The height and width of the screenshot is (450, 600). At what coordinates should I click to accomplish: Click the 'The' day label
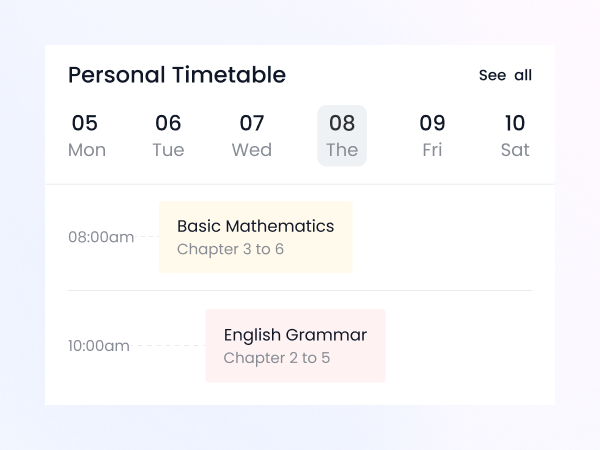pyautogui.click(x=342, y=150)
